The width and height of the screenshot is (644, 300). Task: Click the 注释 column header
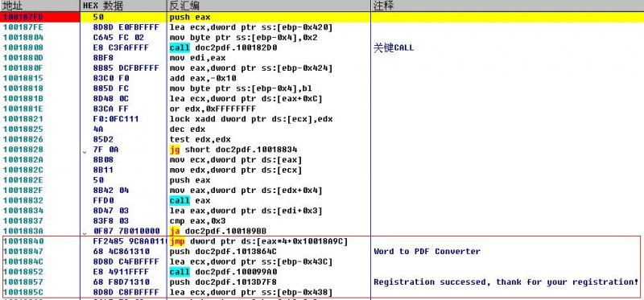pos(507,6)
